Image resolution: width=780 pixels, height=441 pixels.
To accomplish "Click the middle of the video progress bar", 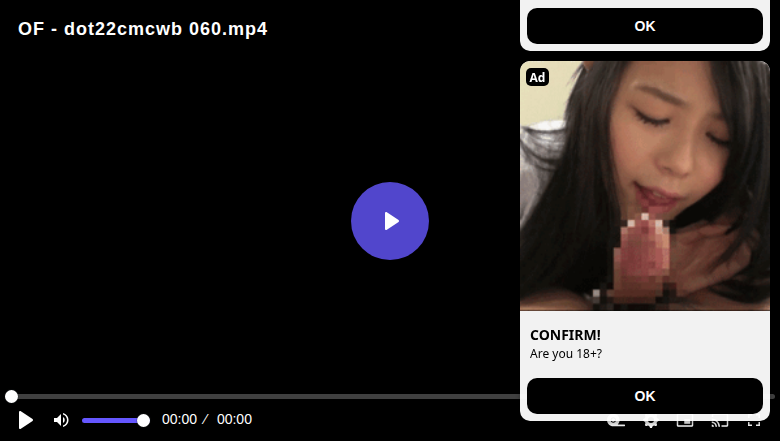I will click(x=390, y=396).
